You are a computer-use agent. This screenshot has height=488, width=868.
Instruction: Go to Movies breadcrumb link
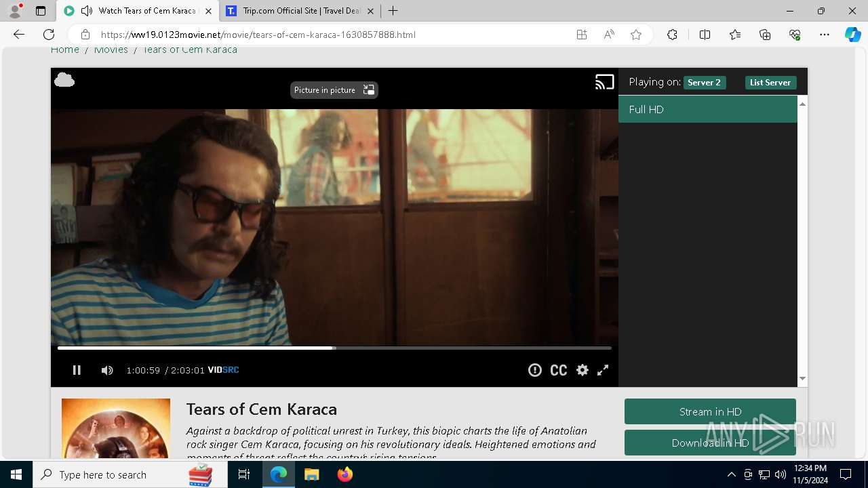tap(111, 49)
